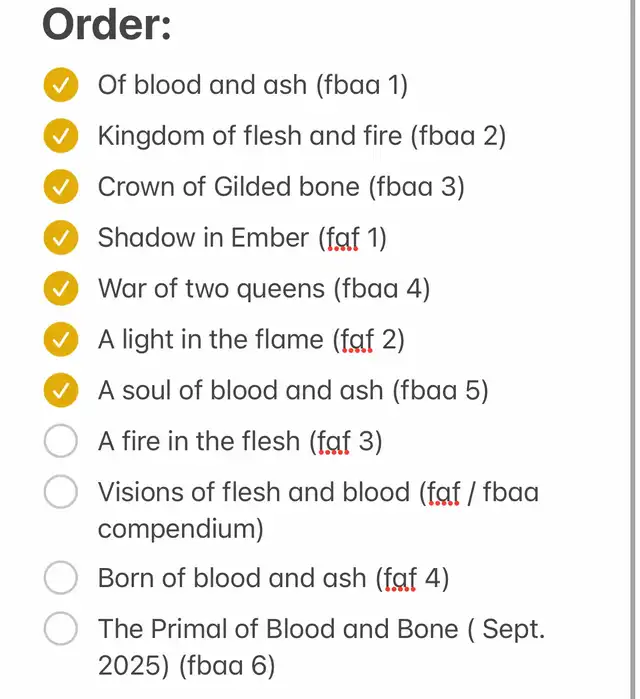The image size is (640, 699).
Task: Place cursor in the word compendium)
Action: (x=181, y=530)
